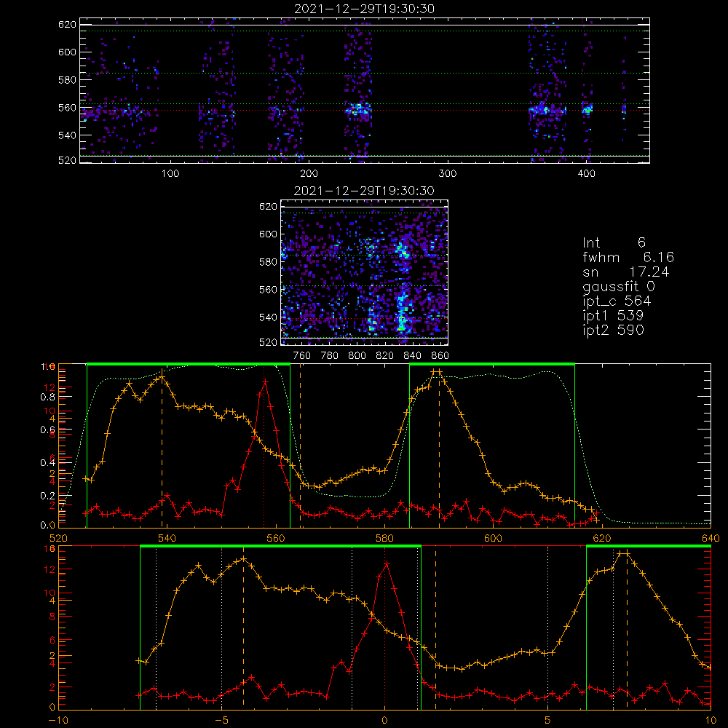The width and height of the screenshot is (728, 728).
Task: Click the 860 tick label under the middle image
Action: point(440,356)
